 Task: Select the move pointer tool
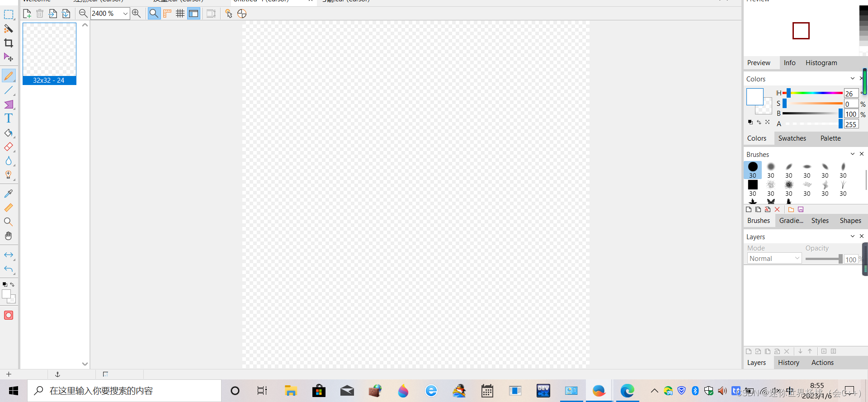tap(9, 57)
